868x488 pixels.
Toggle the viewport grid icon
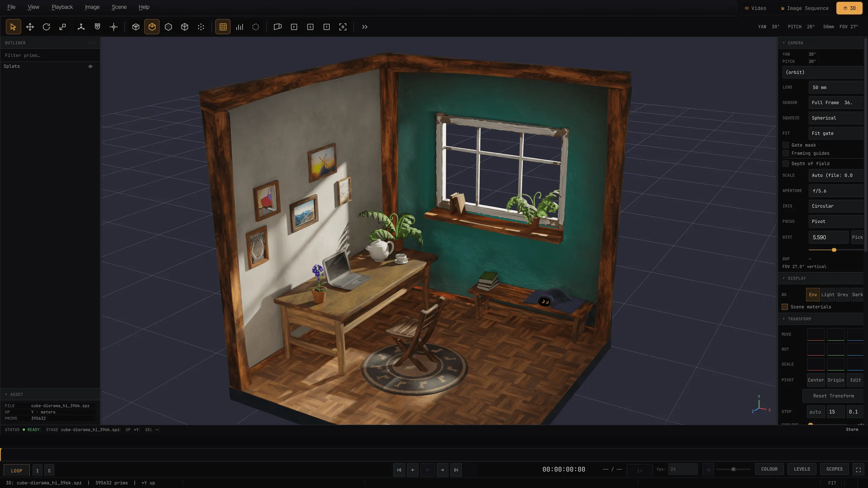pyautogui.click(x=223, y=27)
